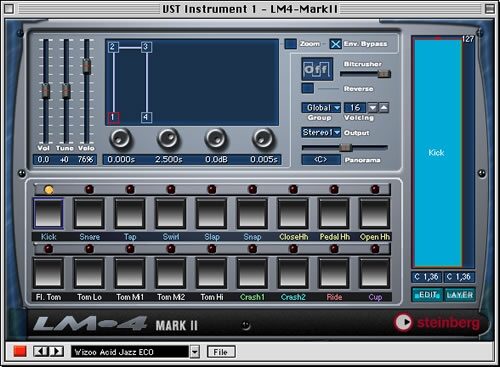The width and height of the screenshot is (500, 367).
Task: Click the Velo 76% value field
Action: (85, 160)
